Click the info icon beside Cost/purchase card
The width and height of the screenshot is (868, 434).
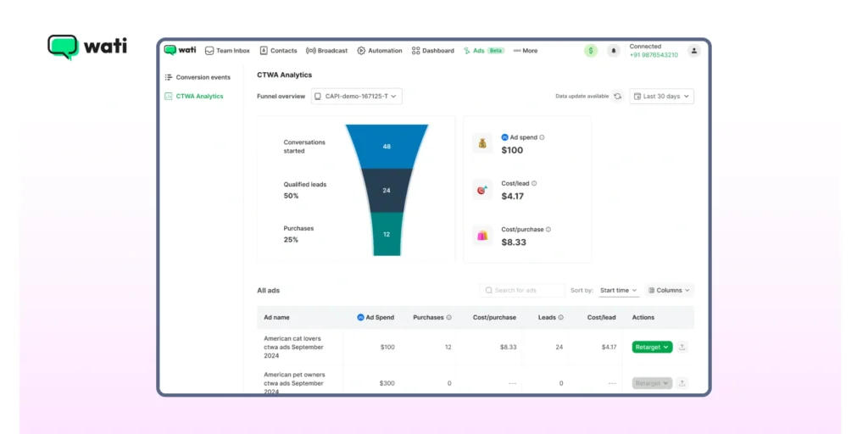[x=548, y=229]
